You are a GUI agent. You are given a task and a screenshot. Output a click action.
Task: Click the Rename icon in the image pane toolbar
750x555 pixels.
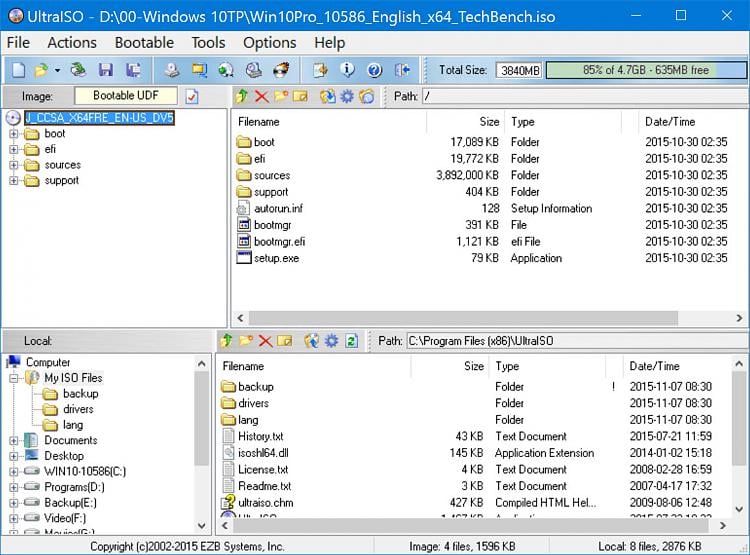300,96
